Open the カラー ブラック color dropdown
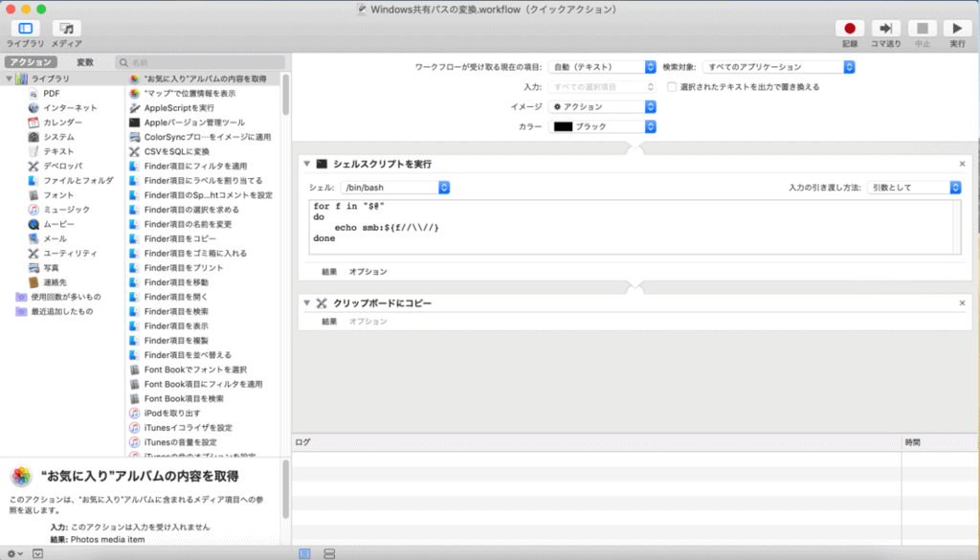980x560 pixels. coord(603,126)
